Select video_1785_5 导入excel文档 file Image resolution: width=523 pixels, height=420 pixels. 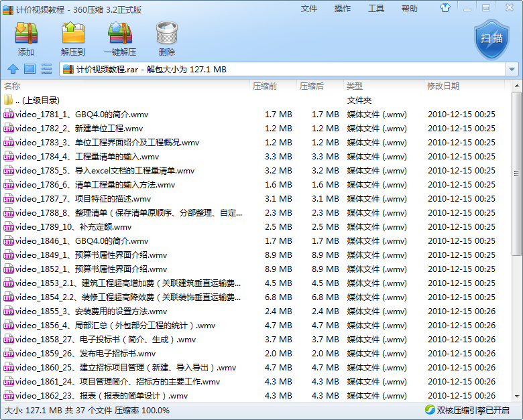255,171
